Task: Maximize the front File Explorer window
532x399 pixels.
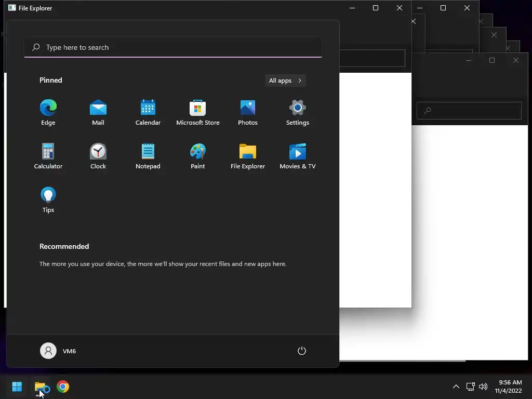Action: (x=376, y=8)
